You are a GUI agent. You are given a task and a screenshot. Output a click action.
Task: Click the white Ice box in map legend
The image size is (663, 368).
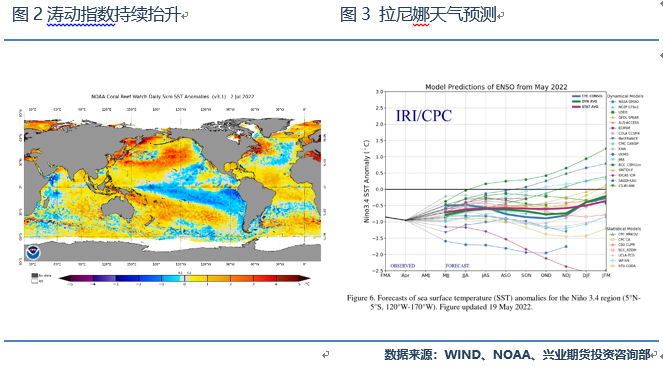[35, 281]
